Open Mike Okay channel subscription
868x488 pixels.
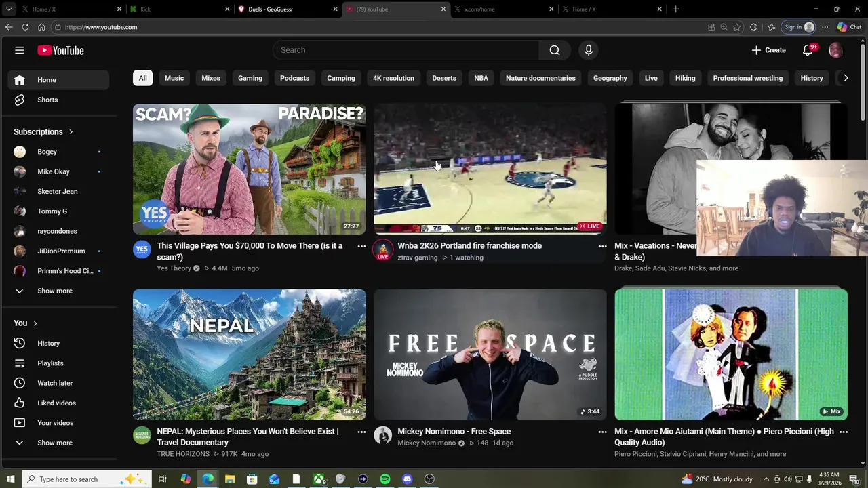pyautogui.click(x=58, y=171)
